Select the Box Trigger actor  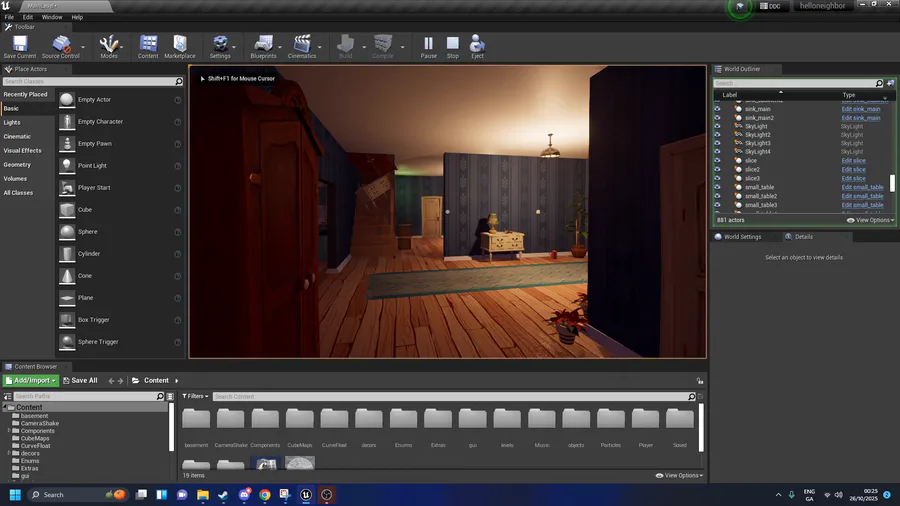[x=120, y=320]
